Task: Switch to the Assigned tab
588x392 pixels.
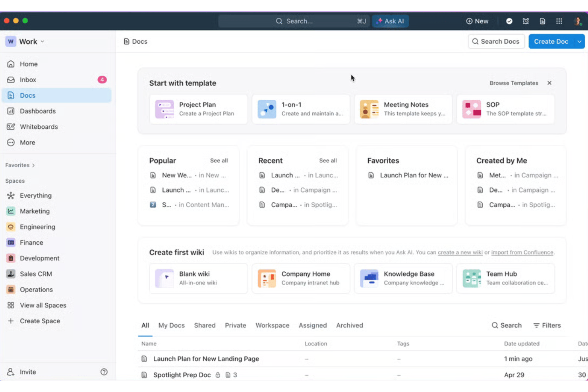Action: point(313,325)
